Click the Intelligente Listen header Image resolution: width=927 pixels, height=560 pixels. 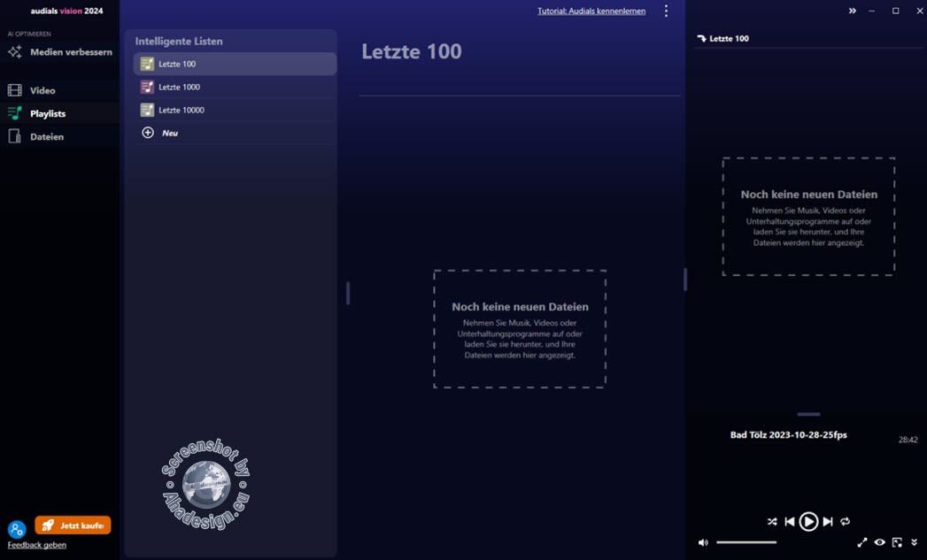tap(179, 42)
